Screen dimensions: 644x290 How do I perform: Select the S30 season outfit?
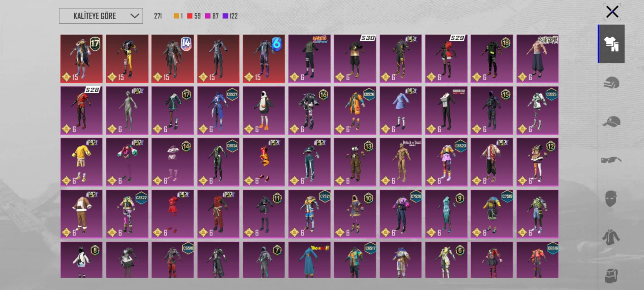click(x=355, y=59)
